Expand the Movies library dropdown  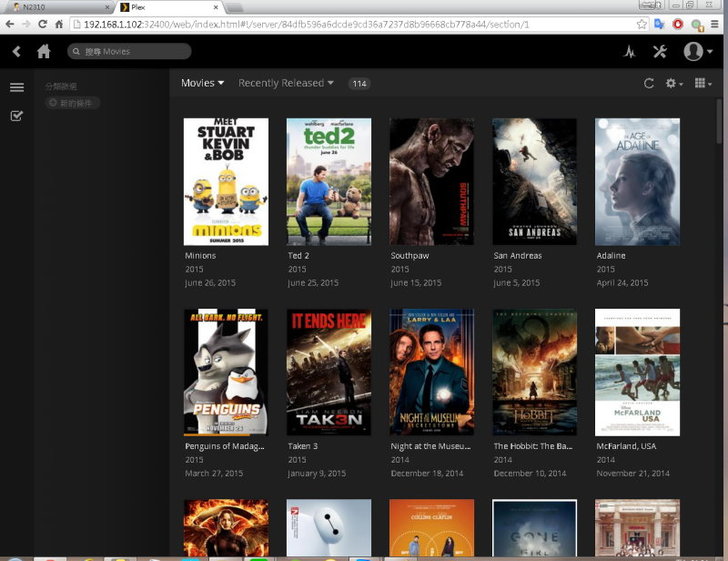202,83
